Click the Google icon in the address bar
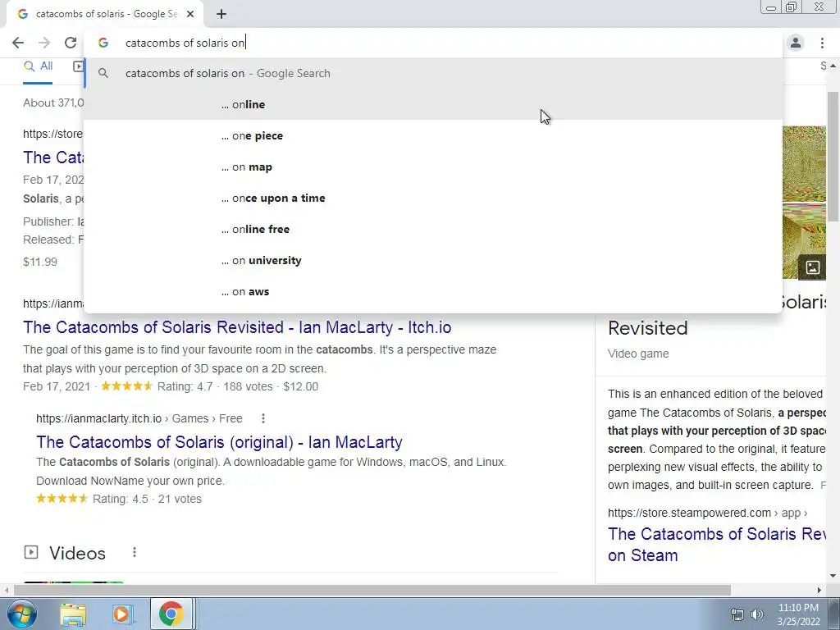840x630 pixels. [103, 43]
